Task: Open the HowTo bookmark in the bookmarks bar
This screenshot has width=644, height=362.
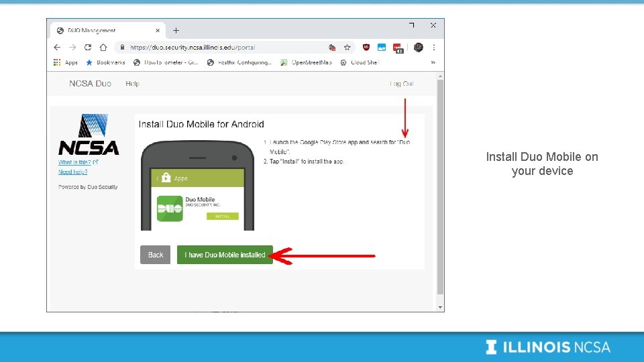Action: (166, 62)
